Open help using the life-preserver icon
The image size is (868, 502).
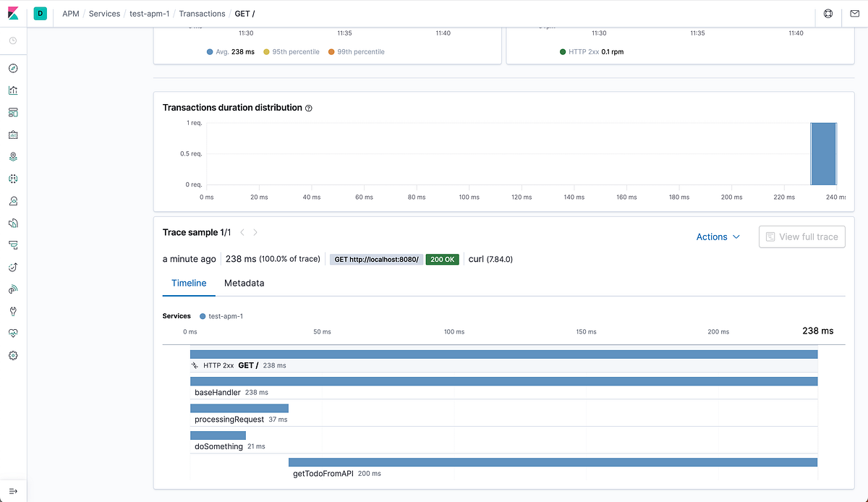click(x=827, y=13)
